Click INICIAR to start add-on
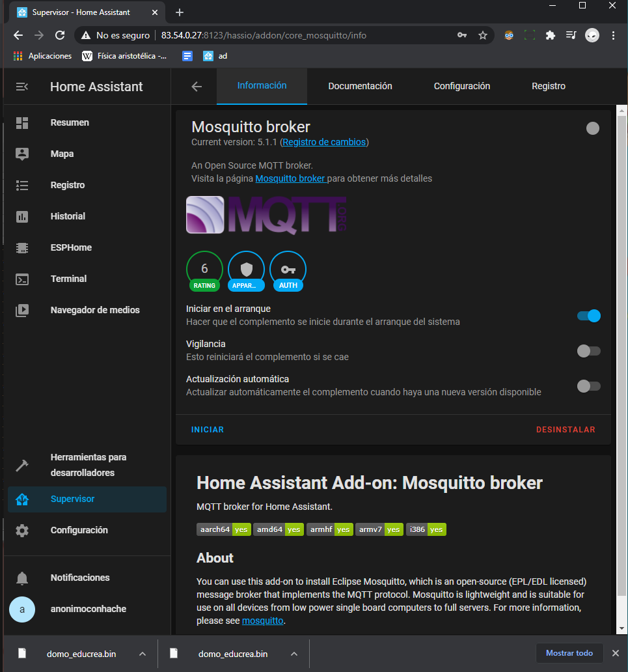 coord(208,429)
